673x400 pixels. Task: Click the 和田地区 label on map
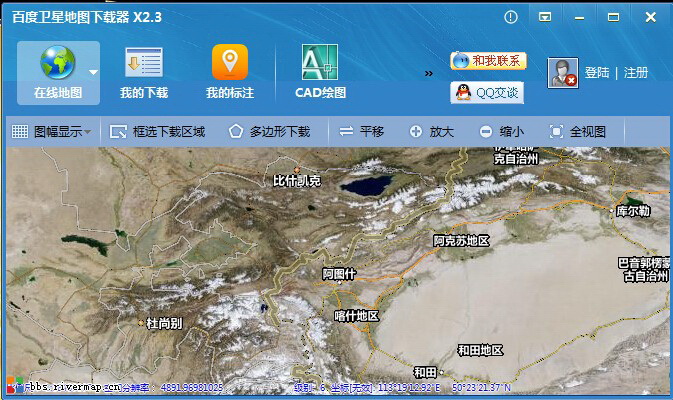point(480,351)
